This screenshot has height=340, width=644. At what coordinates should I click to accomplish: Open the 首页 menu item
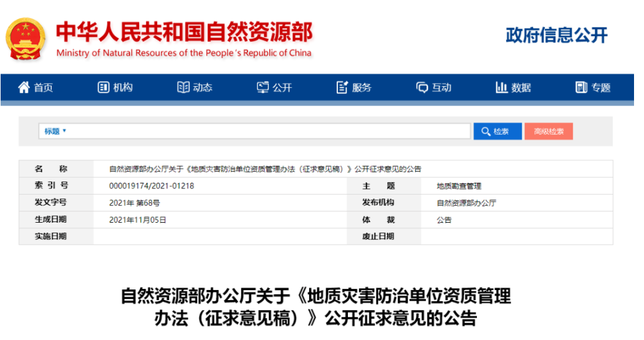[x=44, y=88]
